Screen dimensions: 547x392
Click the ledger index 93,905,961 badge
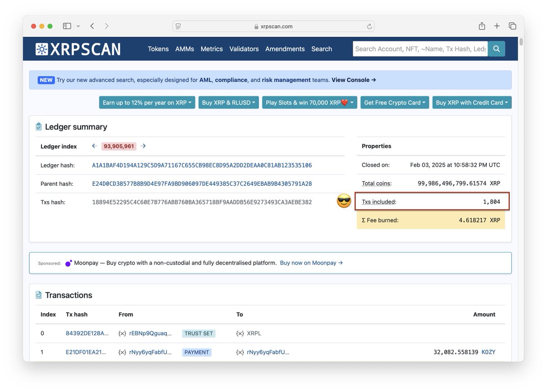tap(119, 146)
